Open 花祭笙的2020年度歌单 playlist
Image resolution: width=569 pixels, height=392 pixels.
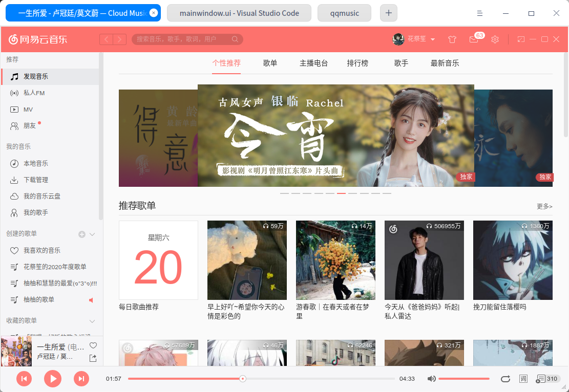(50, 267)
